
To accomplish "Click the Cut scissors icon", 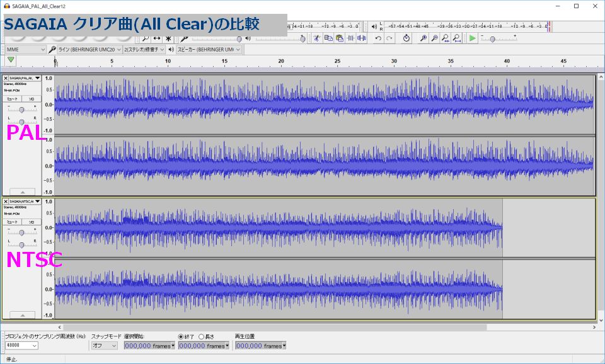I will [317, 38].
